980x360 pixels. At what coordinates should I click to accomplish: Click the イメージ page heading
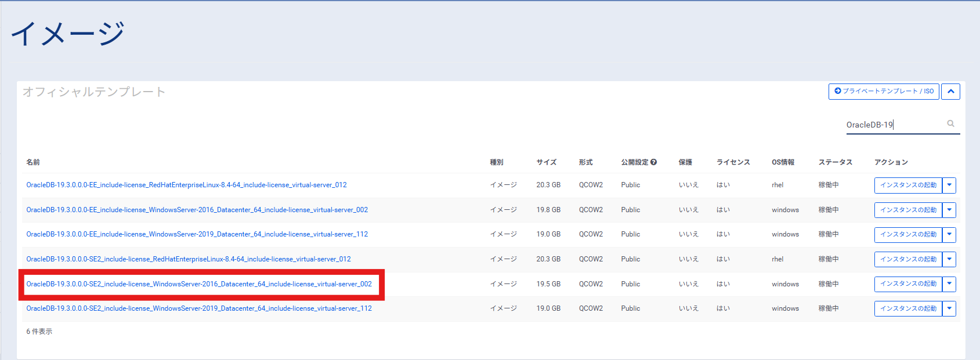pyautogui.click(x=68, y=33)
